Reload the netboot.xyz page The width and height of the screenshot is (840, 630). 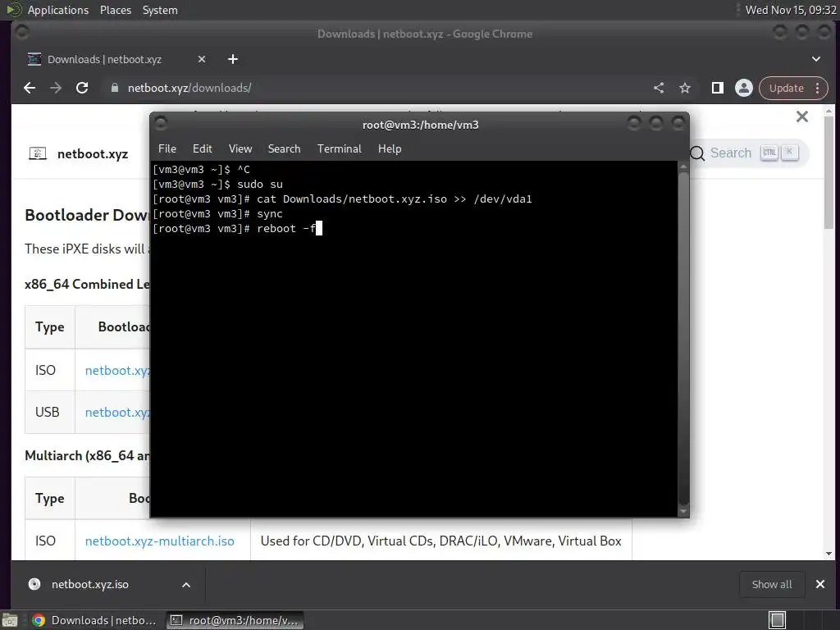(x=82, y=88)
